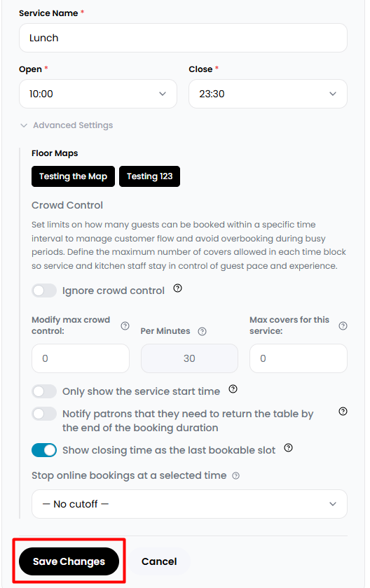Image resolution: width=370 pixels, height=588 pixels.
Task: Click help icon beside Only show service start time
Action: point(233,389)
